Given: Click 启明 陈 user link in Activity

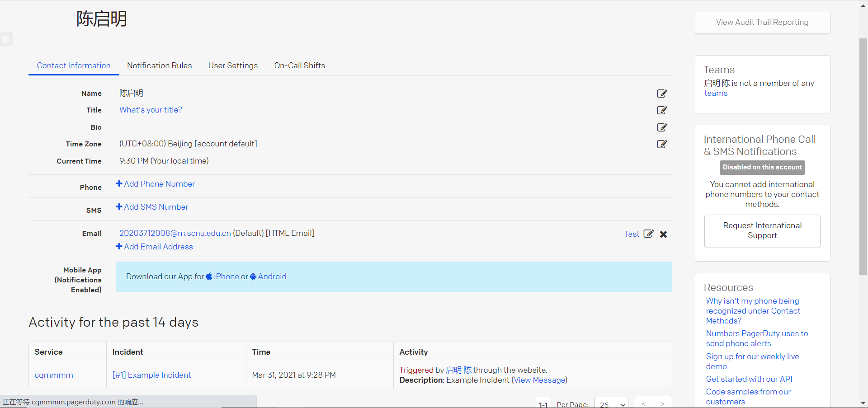Looking at the screenshot, I should point(458,370).
